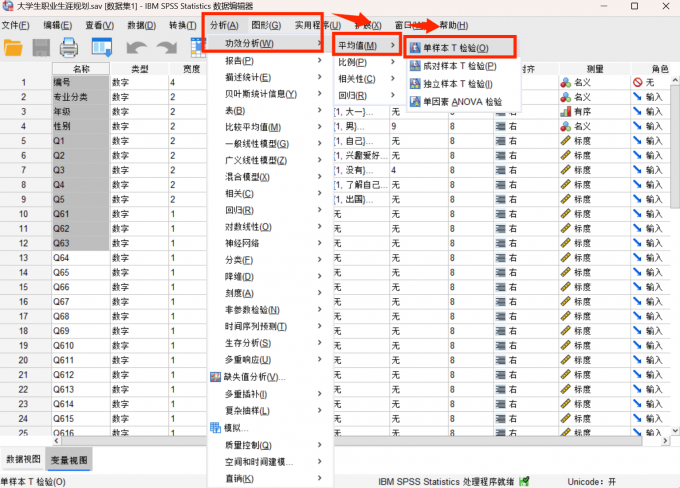The width and height of the screenshot is (680, 488).
Task: Click the 无 role icon in row 1
Action: point(637,82)
